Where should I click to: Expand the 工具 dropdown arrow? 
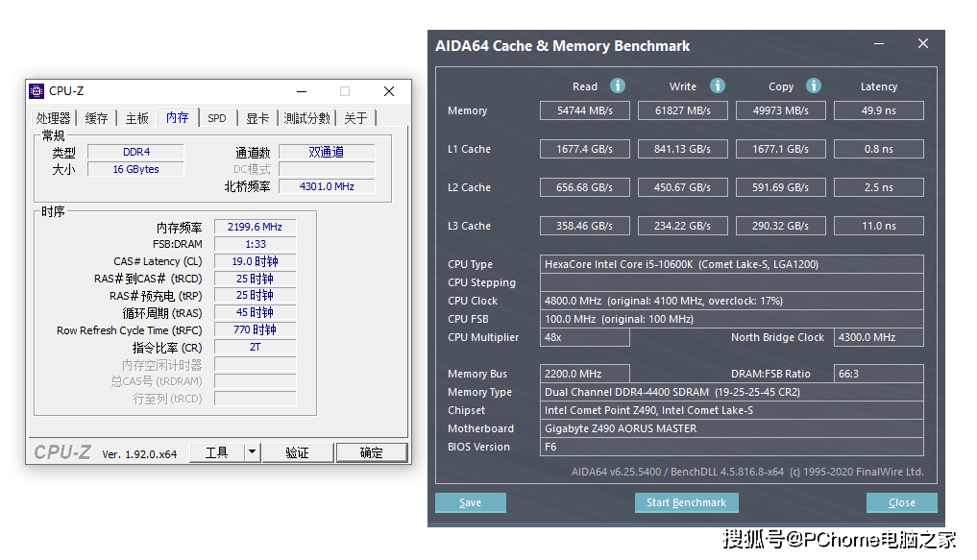[252, 452]
